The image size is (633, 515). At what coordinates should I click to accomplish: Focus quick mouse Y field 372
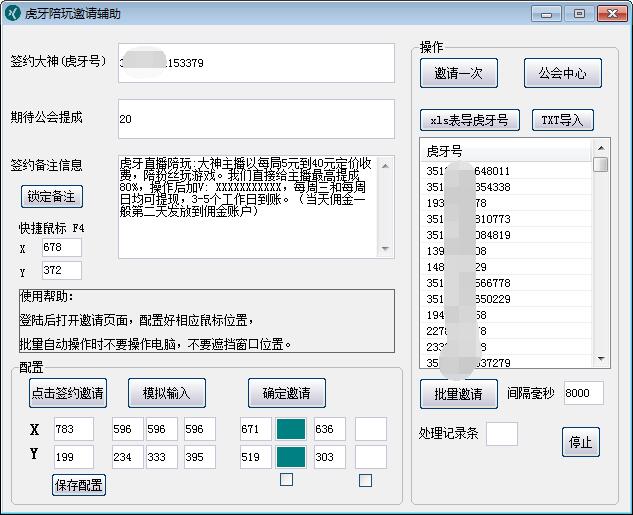(x=62, y=270)
